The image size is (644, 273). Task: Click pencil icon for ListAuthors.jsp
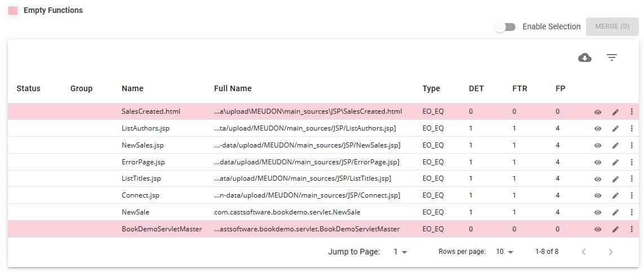coord(615,129)
